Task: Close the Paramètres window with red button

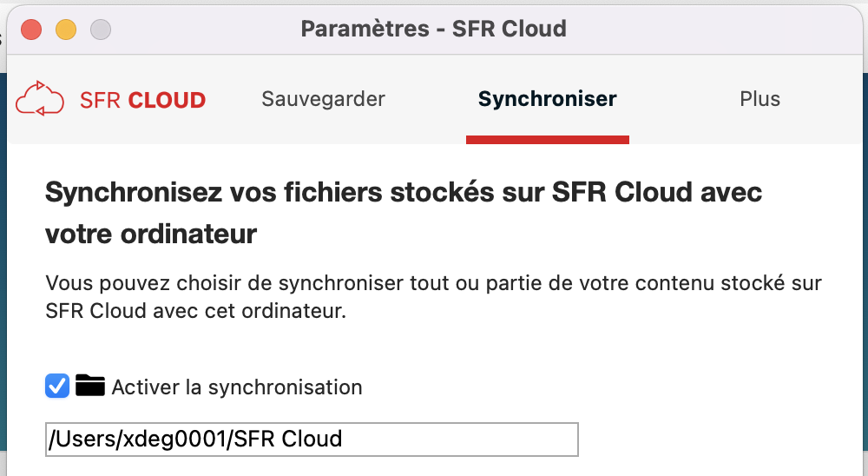Action: 32,30
